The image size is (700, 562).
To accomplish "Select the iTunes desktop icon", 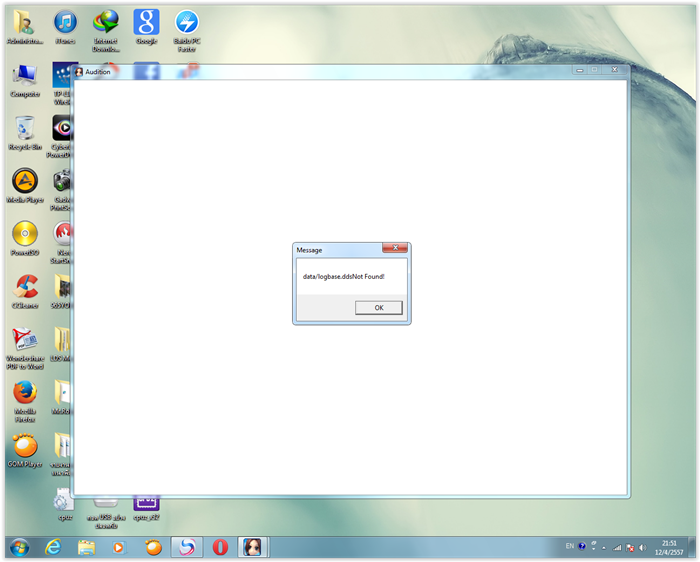I will coord(65,28).
